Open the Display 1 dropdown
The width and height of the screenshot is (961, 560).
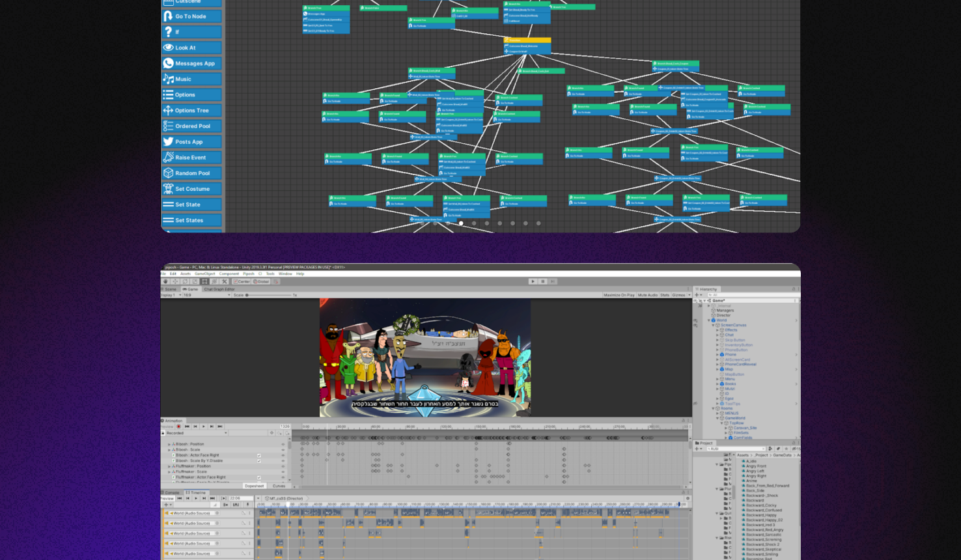[x=171, y=295]
